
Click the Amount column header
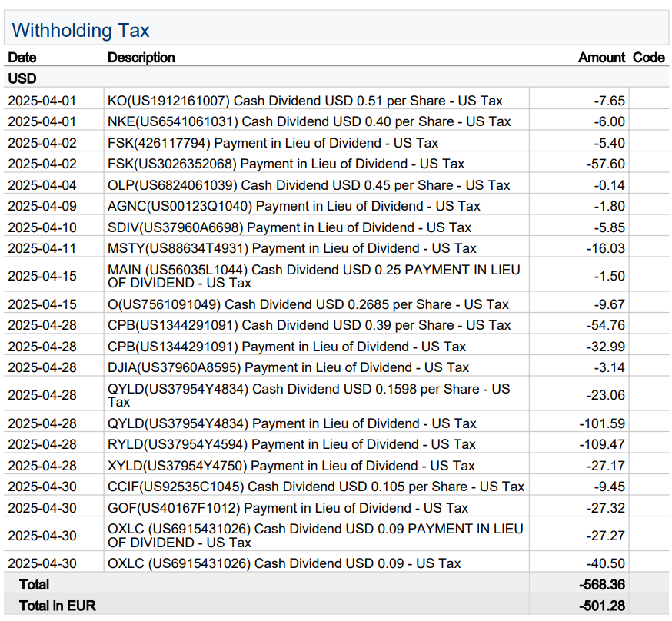coord(601,58)
